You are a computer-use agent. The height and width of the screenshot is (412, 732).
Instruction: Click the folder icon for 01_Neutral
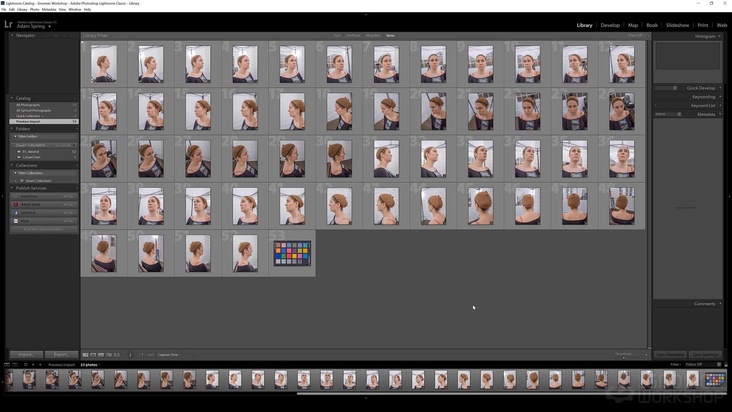[19, 152]
